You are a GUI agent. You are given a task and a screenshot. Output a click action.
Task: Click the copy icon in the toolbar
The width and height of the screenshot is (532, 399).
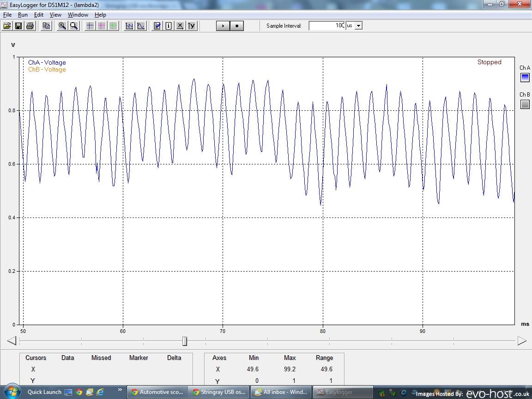(x=46, y=26)
